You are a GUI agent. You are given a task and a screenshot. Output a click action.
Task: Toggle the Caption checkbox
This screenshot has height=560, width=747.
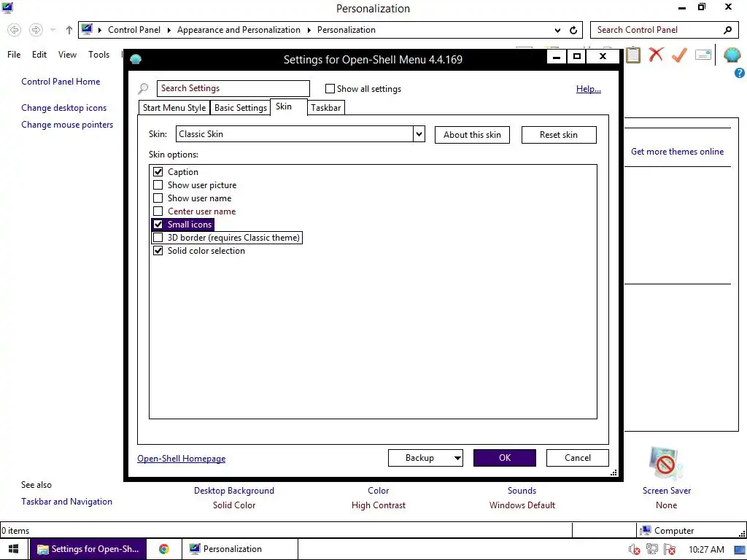click(158, 172)
